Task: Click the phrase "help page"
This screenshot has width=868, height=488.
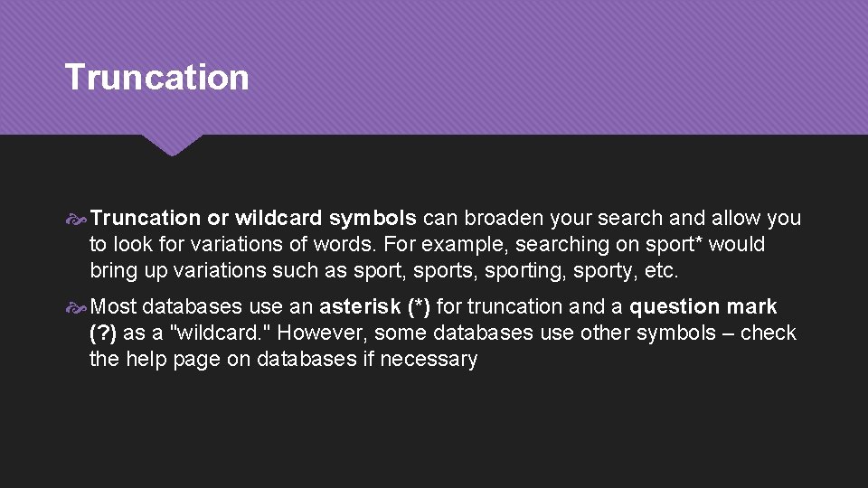Action: coord(170,359)
